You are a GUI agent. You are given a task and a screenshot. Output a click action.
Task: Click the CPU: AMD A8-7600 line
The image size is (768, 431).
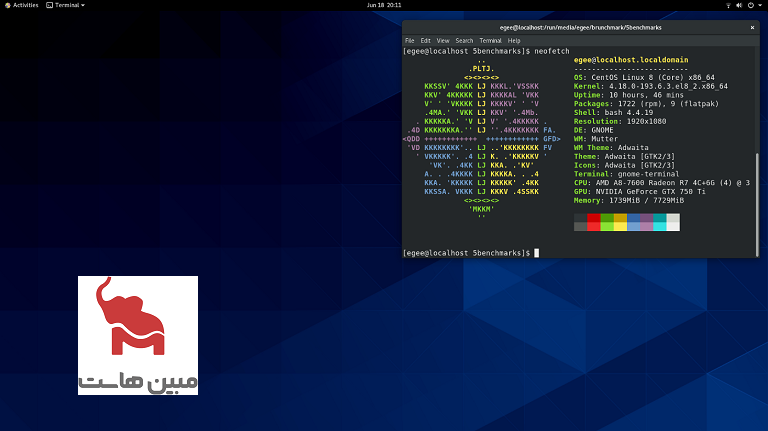(x=662, y=183)
